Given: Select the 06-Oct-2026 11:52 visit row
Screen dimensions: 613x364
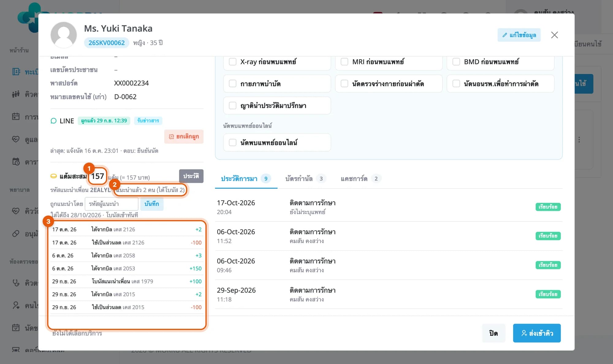Looking at the screenshot, I should [389, 236].
